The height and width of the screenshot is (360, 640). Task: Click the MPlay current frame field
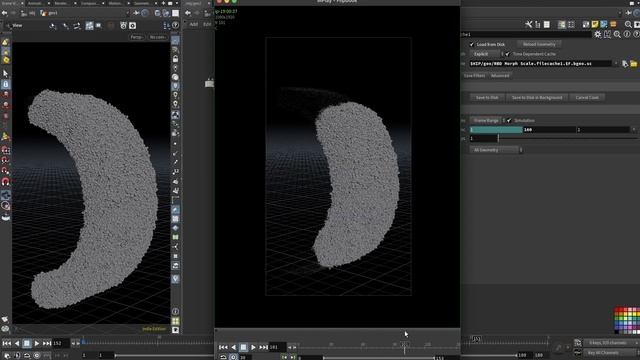(278, 347)
